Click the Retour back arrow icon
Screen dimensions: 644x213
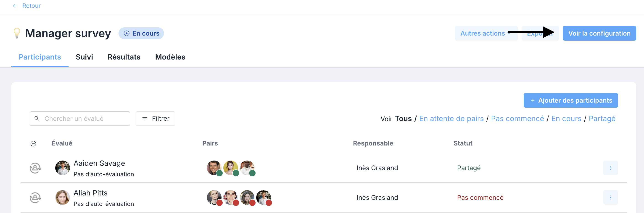click(x=15, y=6)
